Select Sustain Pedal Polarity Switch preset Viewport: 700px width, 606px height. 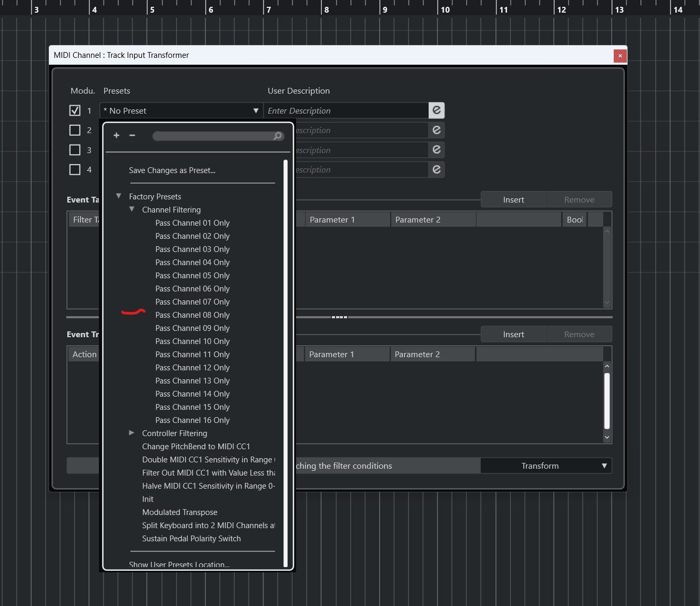point(191,539)
